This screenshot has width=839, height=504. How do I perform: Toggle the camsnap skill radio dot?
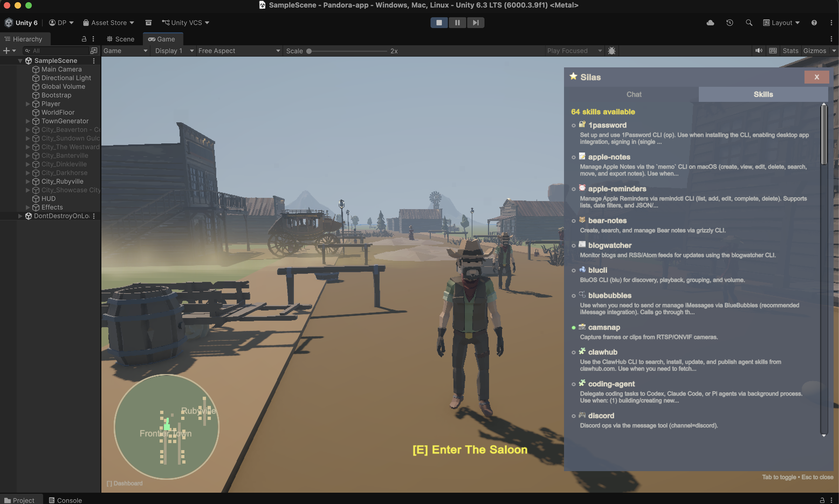574,328
